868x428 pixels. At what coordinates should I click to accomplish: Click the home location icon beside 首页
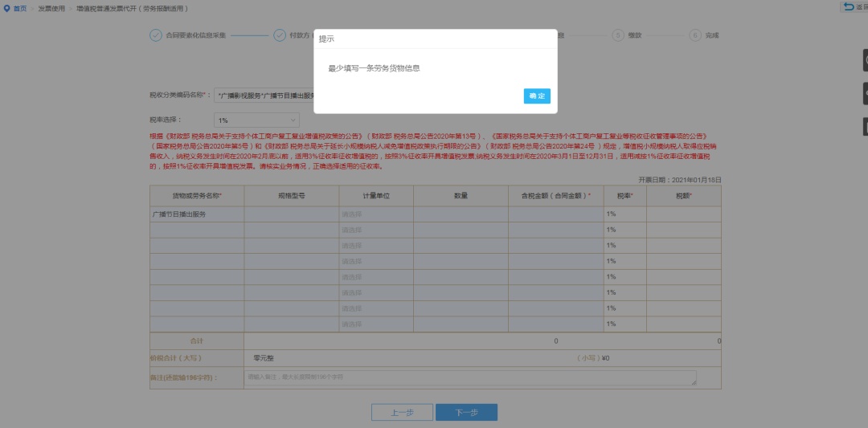coord(7,8)
